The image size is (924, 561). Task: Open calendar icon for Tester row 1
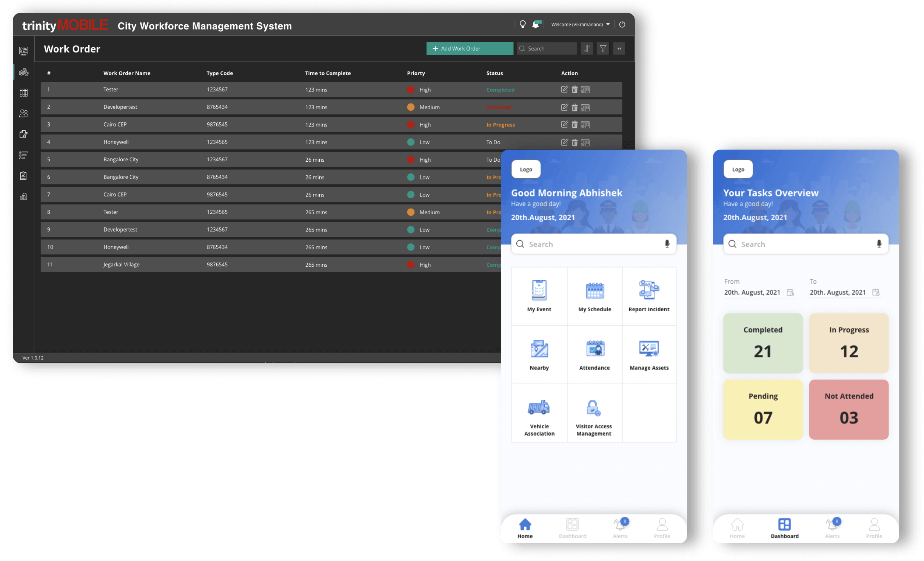[x=585, y=90]
